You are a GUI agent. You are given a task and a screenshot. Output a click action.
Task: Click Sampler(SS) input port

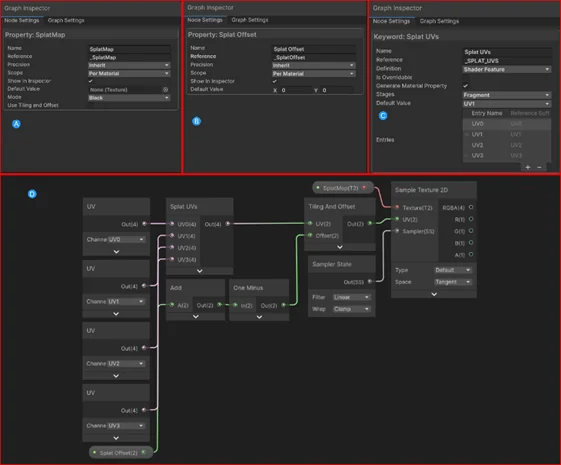397,231
